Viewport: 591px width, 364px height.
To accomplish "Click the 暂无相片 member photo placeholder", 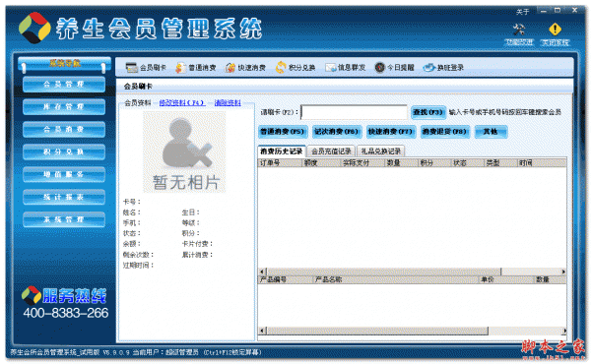I will [x=185, y=152].
